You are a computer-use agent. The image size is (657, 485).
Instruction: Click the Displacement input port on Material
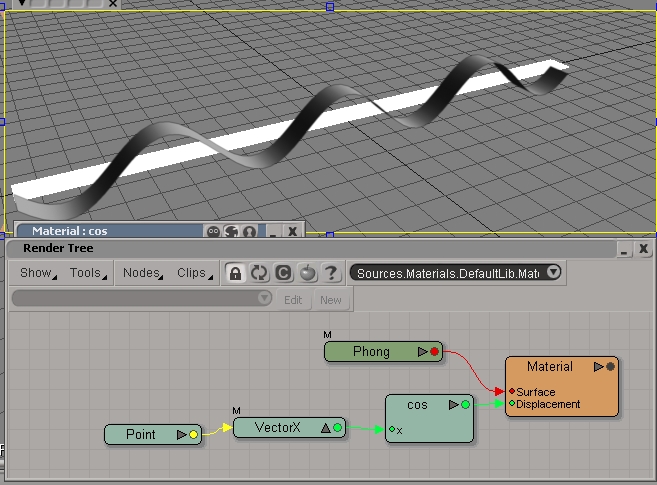click(x=512, y=403)
